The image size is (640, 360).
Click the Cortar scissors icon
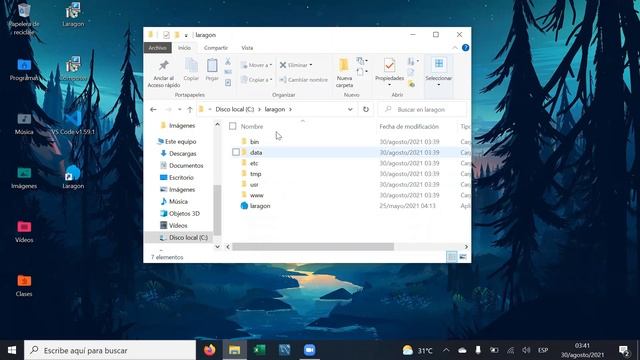pyautogui.click(x=228, y=62)
